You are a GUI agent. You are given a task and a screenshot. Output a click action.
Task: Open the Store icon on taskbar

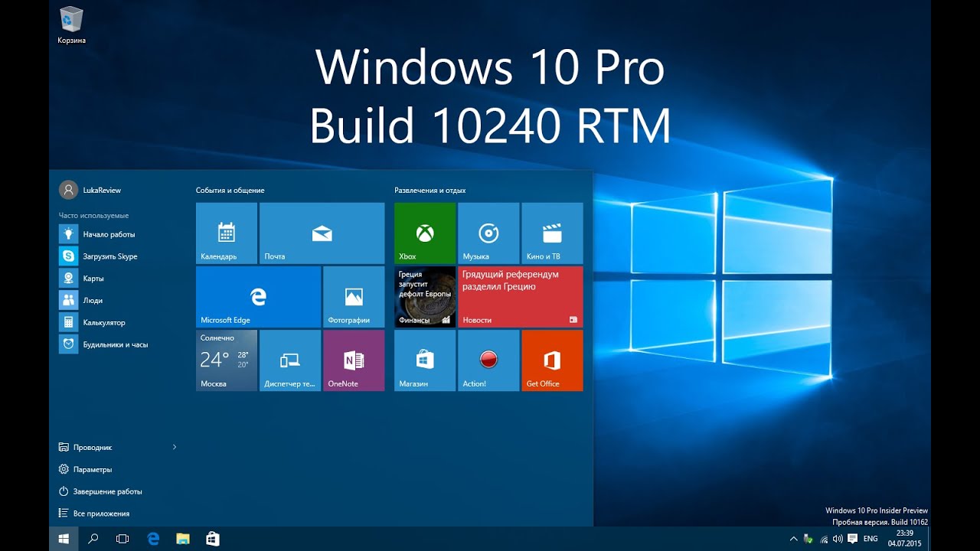point(213,539)
